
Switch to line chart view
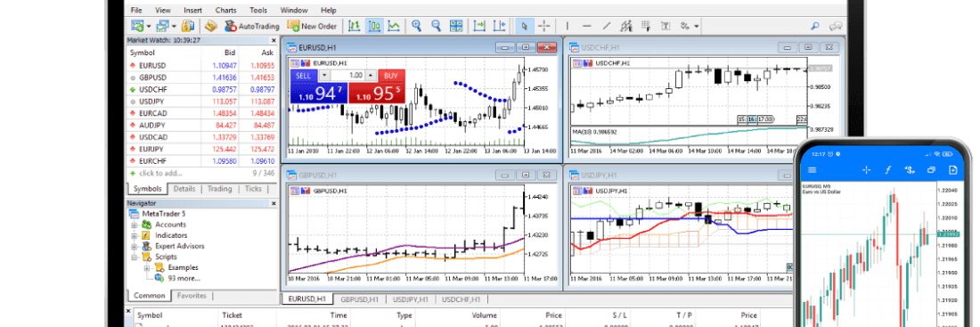(x=394, y=26)
